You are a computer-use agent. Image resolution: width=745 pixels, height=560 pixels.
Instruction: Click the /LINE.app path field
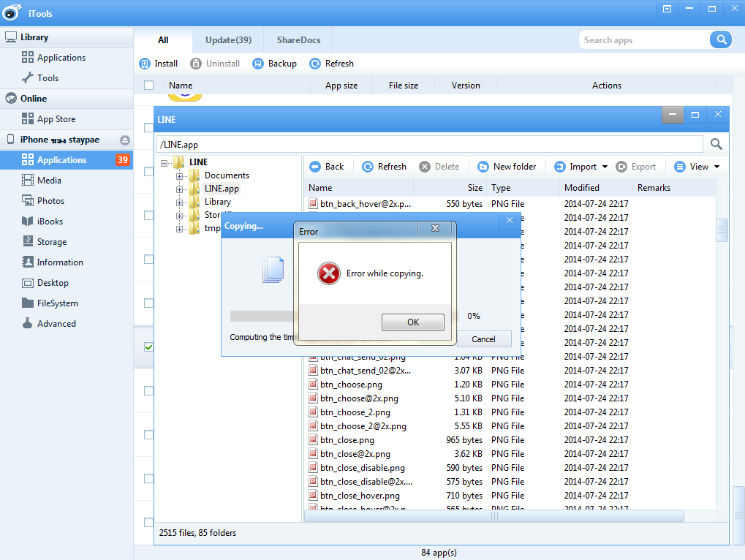(x=429, y=145)
